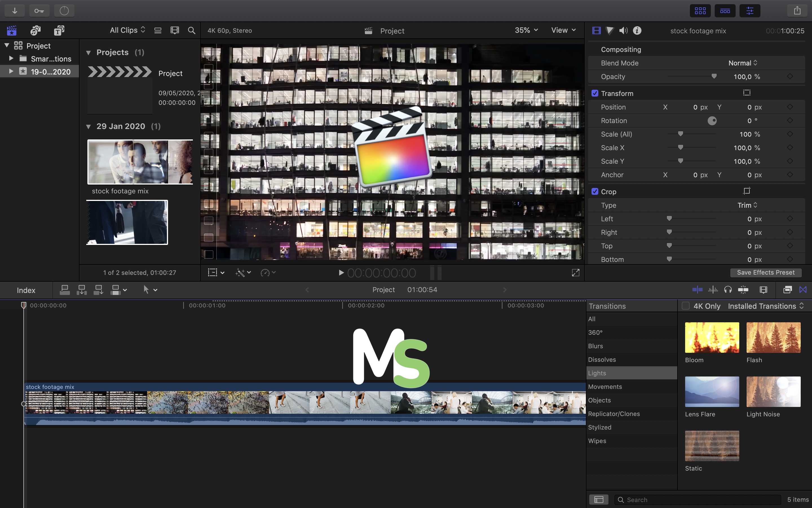Toggle Transitions browser icon
Viewport: 812px width, 508px height.
tap(803, 290)
